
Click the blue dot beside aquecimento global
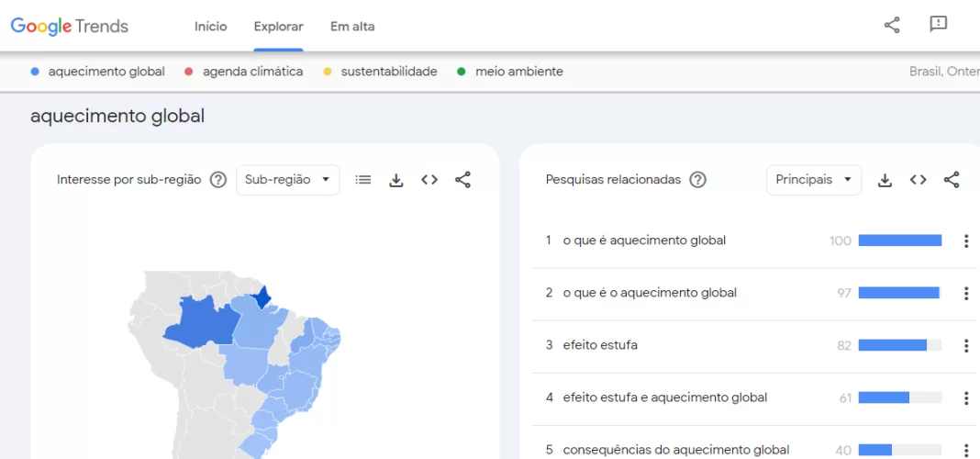[x=35, y=72]
